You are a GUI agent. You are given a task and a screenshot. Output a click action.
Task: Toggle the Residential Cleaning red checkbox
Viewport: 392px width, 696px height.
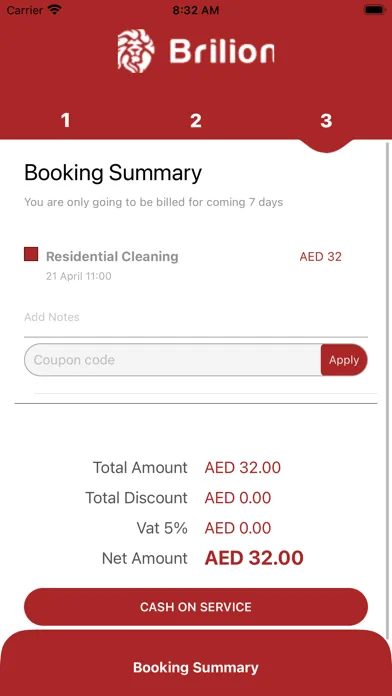31,254
